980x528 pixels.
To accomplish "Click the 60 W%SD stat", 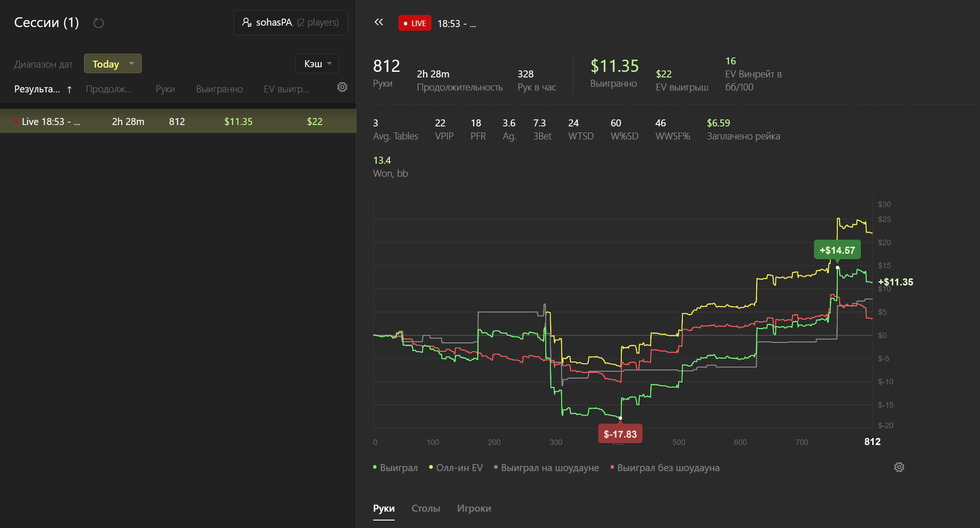I will coord(625,130).
